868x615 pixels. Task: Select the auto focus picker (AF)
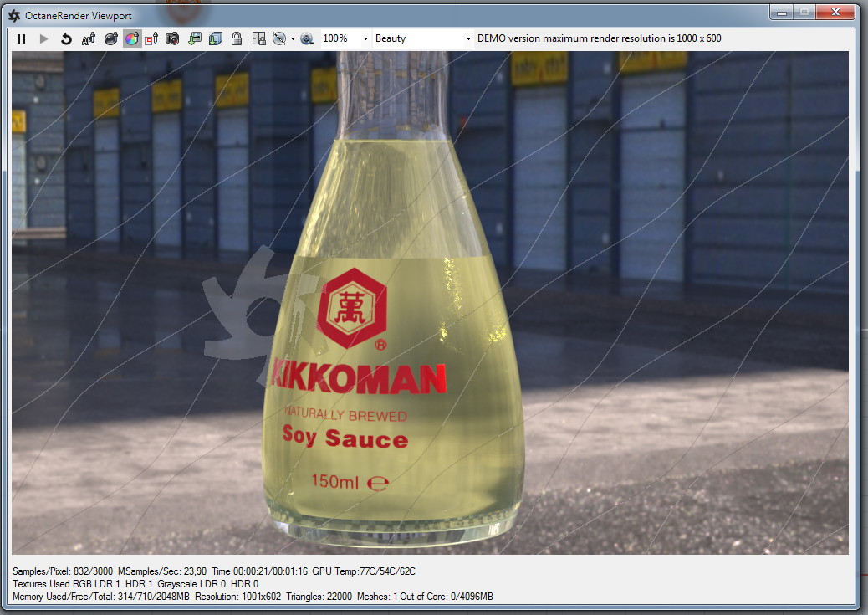[89, 38]
